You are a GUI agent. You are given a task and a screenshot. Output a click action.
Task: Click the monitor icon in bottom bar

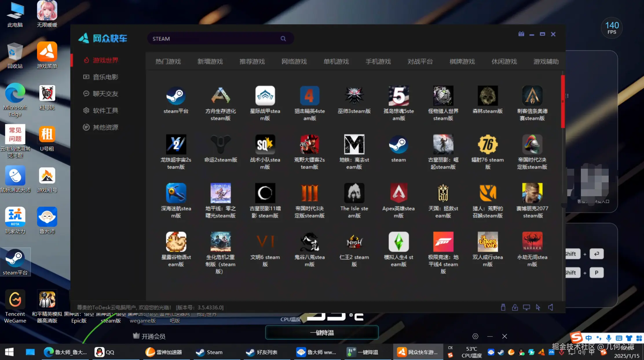(526, 307)
